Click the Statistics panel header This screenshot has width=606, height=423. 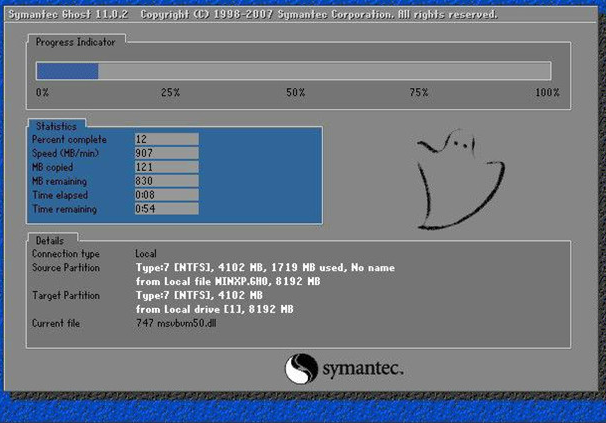click(56, 126)
